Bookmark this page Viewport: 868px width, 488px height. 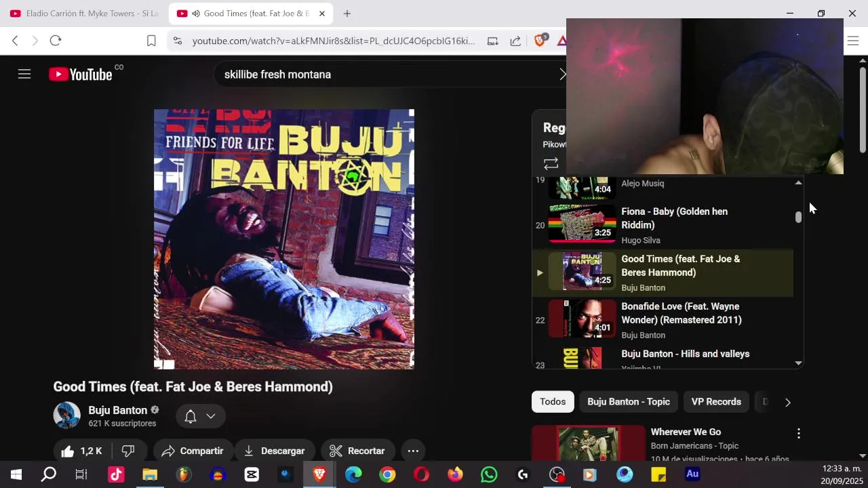(151, 41)
